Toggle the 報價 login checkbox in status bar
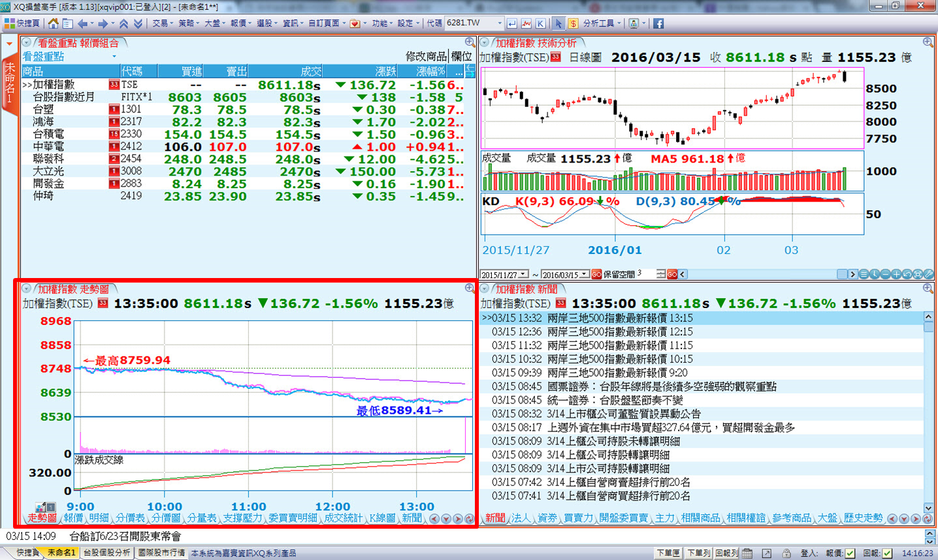The height and width of the screenshot is (560, 938). (x=850, y=553)
